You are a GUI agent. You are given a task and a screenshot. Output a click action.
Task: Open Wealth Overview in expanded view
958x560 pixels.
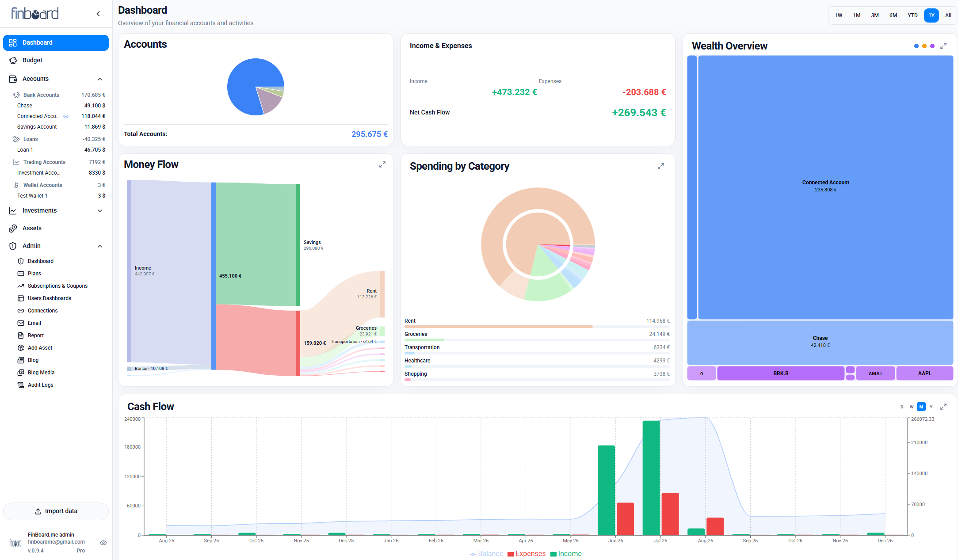(x=943, y=46)
